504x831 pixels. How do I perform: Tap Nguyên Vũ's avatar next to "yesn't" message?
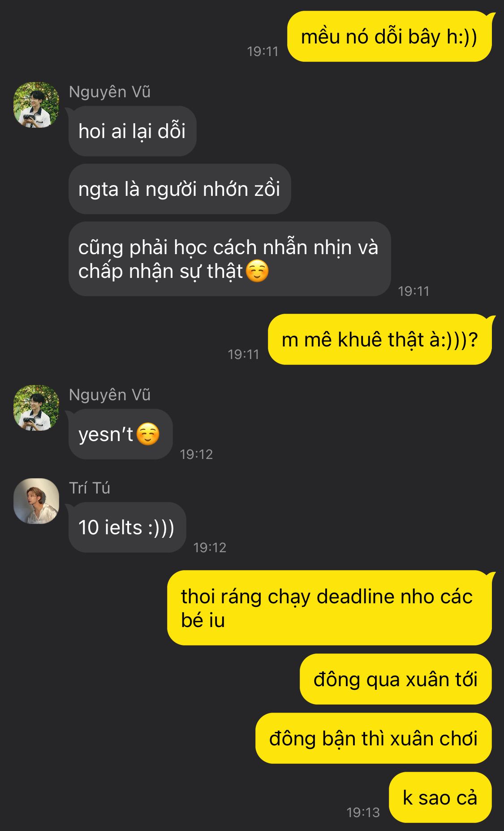click(36, 407)
